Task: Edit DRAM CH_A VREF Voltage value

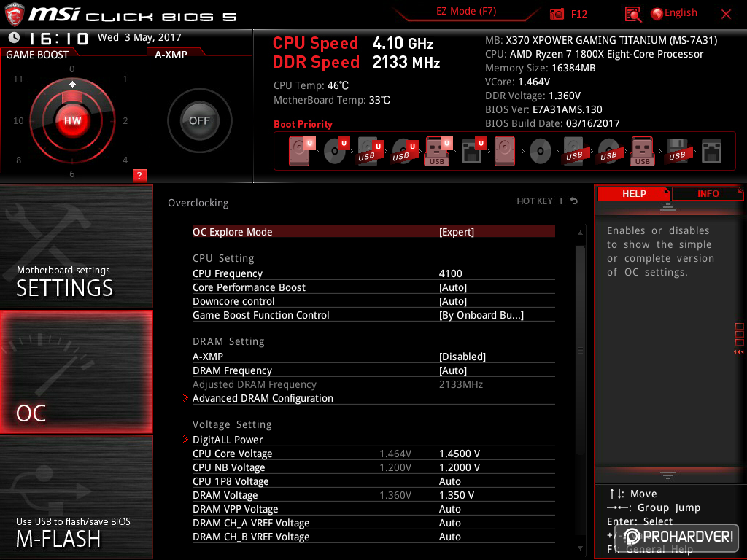Action: pos(449,522)
